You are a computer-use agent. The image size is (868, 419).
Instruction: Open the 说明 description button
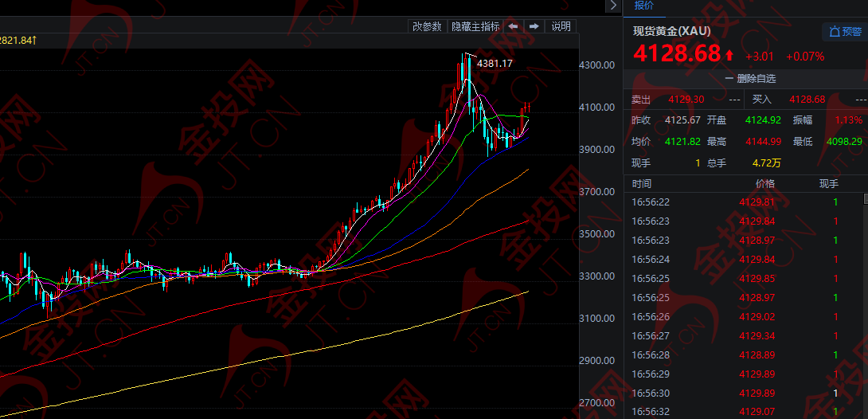coord(561,26)
